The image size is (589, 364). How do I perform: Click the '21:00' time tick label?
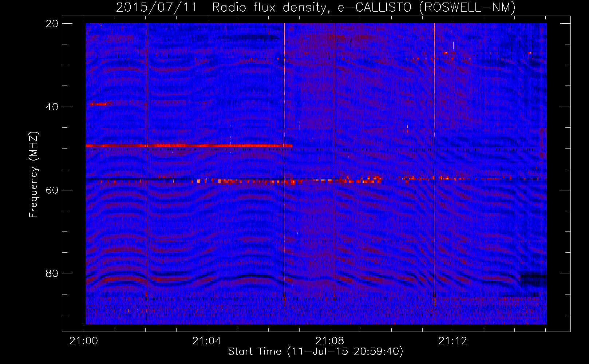click(x=84, y=341)
